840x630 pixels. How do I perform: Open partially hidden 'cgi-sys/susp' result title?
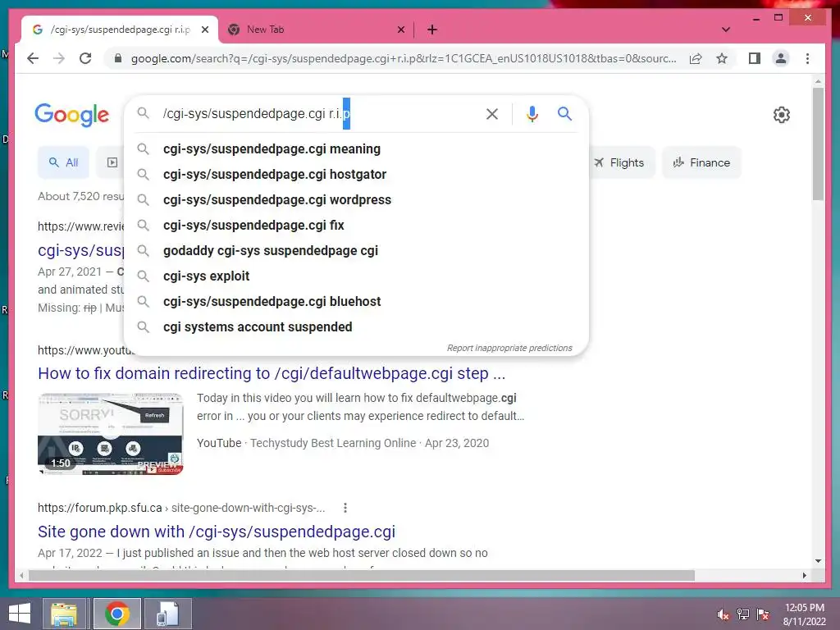tap(81, 250)
